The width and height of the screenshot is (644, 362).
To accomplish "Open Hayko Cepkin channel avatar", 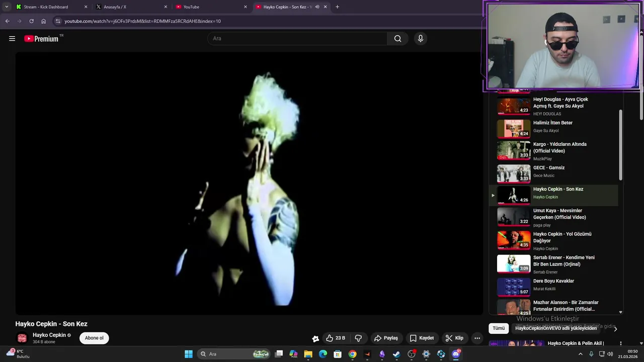I will pyautogui.click(x=22, y=338).
